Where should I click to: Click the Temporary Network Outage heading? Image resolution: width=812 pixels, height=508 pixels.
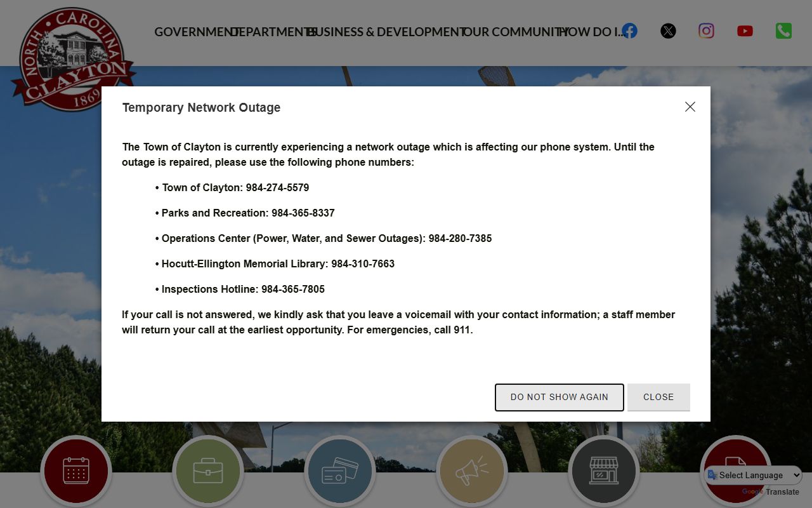click(x=201, y=107)
